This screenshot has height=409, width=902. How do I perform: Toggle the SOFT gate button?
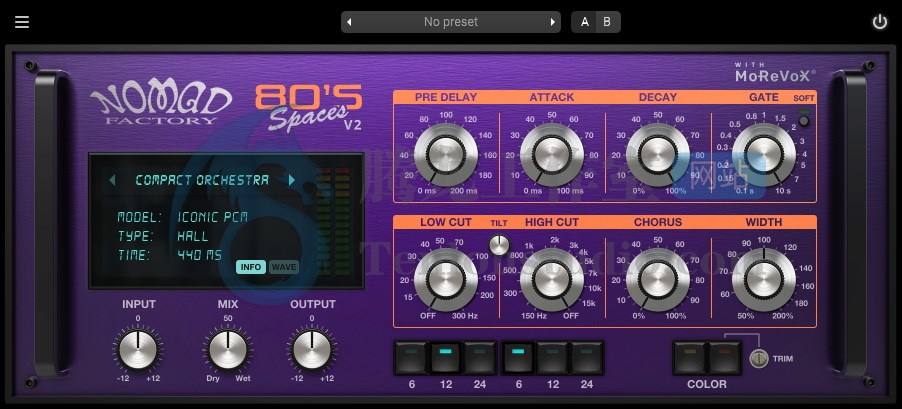(x=804, y=121)
